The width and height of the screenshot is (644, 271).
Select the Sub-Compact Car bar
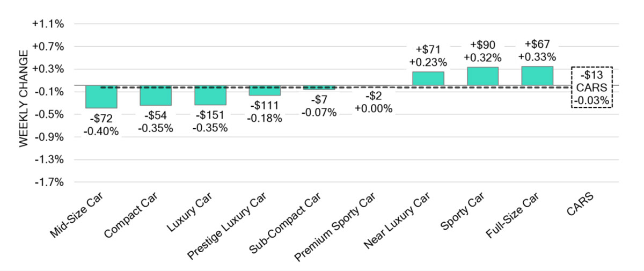(319, 87)
